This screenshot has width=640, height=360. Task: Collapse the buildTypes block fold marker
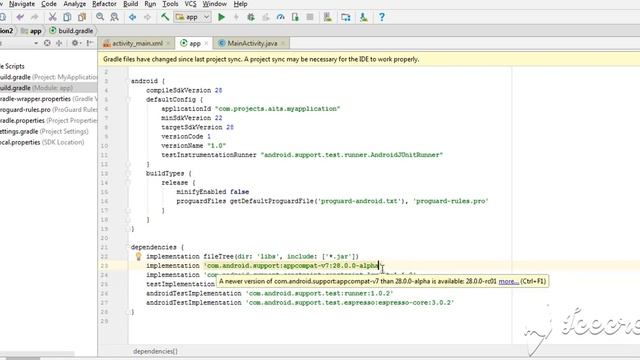tap(128, 173)
